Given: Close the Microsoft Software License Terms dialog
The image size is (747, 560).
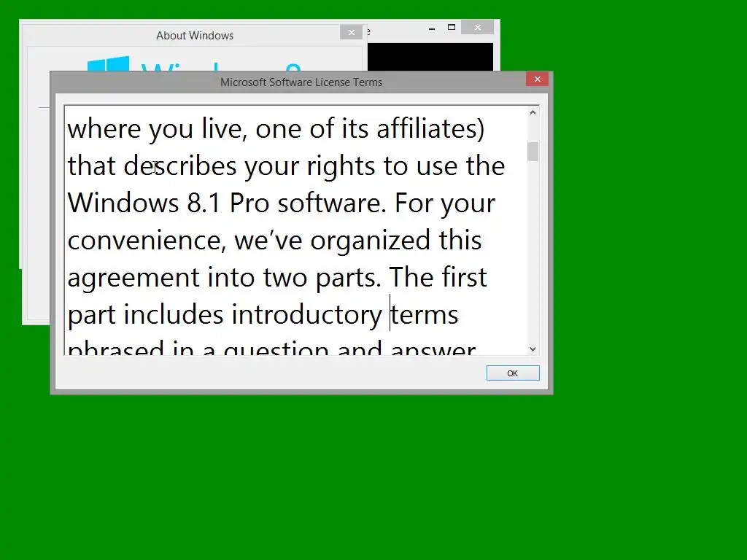Looking at the screenshot, I should click(538, 79).
